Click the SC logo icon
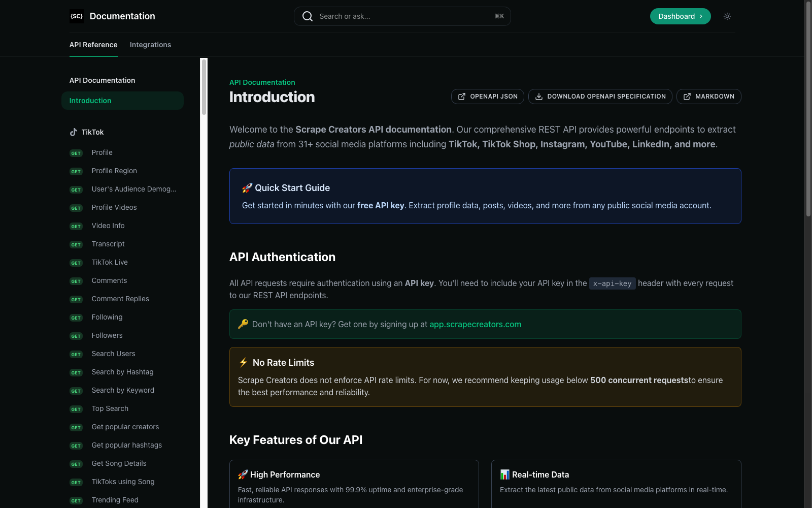 77,16
